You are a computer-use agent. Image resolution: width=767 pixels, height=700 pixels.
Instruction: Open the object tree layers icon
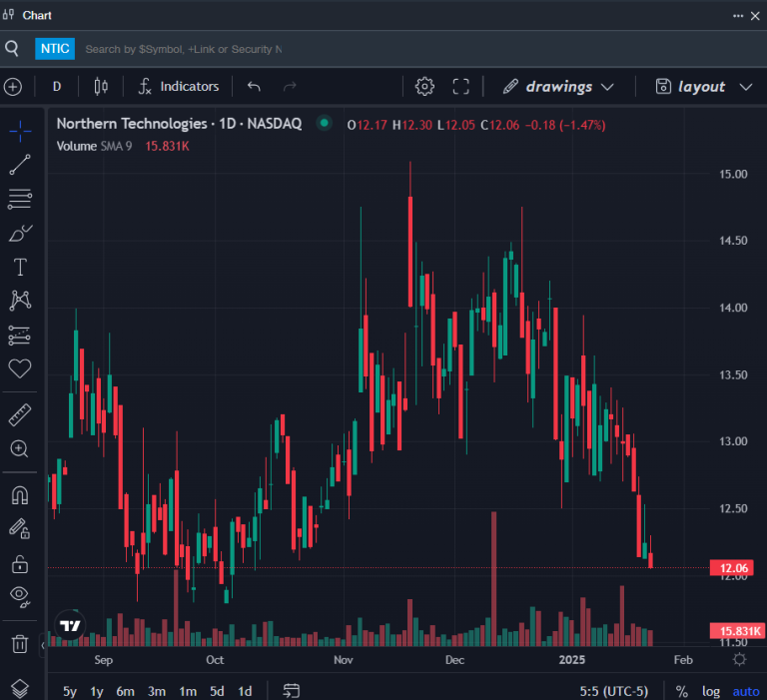pyautogui.click(x=20, y=689)
